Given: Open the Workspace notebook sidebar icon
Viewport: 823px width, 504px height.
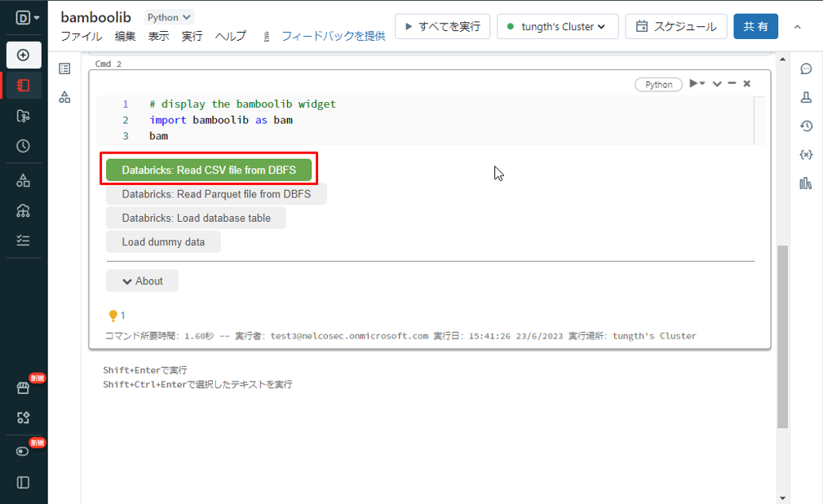Looking at the screenshot, I should [24, 86].
